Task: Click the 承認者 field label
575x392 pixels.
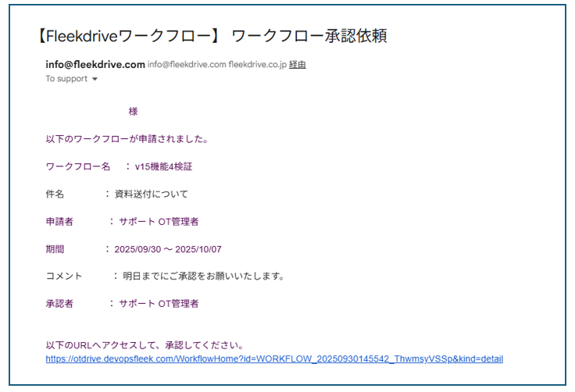Action: click(x=59, y=304)
